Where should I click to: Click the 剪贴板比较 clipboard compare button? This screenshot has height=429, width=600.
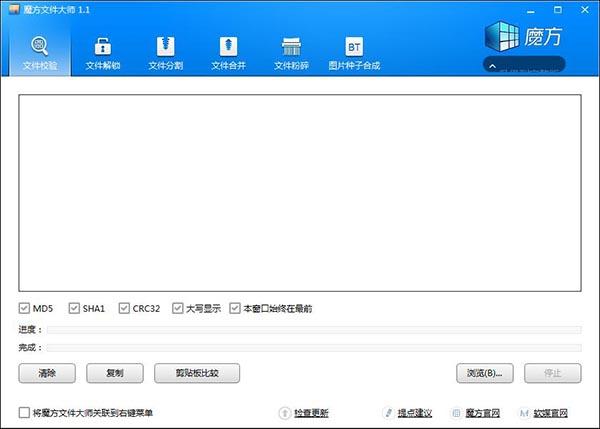(197, 373)
